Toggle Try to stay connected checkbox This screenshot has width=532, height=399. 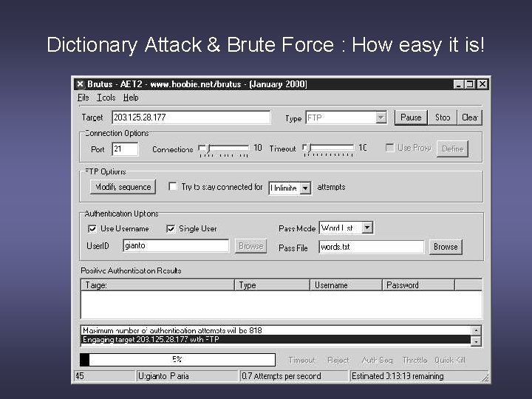[x=173, y=187]
